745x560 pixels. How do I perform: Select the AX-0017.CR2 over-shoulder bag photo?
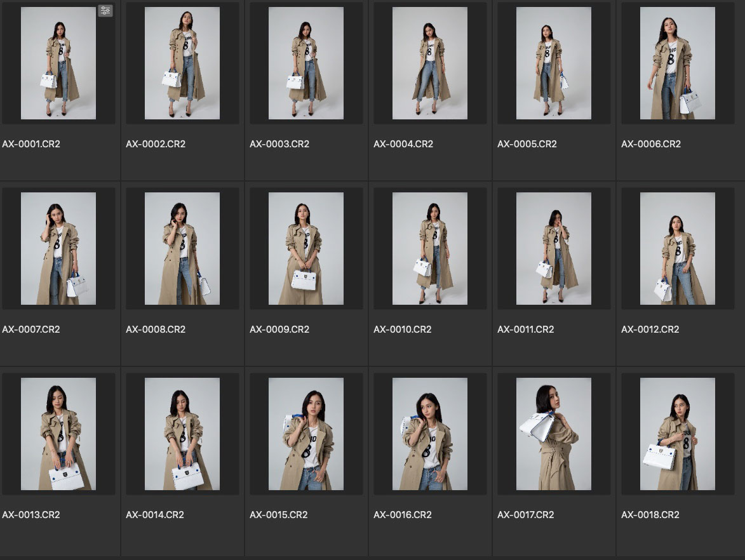554,434
